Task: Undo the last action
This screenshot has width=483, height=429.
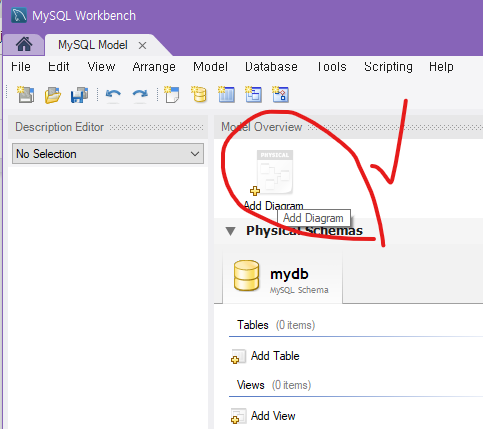Action: [113, 95]
